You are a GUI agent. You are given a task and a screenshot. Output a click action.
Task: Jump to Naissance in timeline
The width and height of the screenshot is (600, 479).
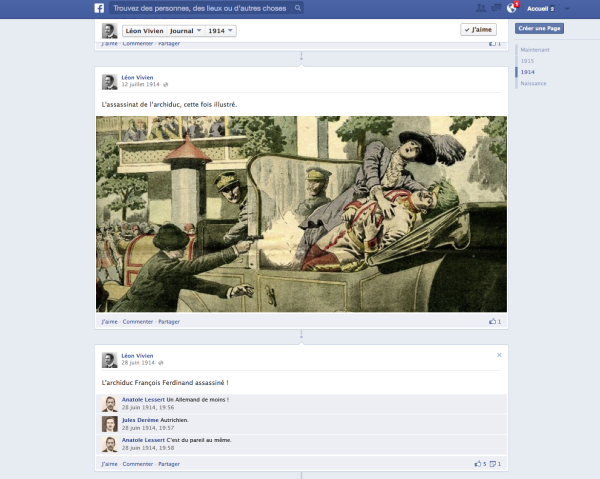(533, 83)
